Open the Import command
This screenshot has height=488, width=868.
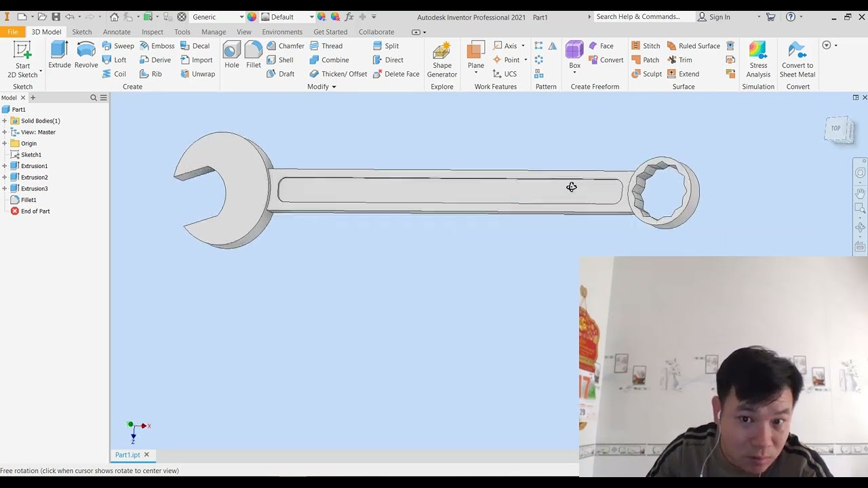[x=196, y=60]
